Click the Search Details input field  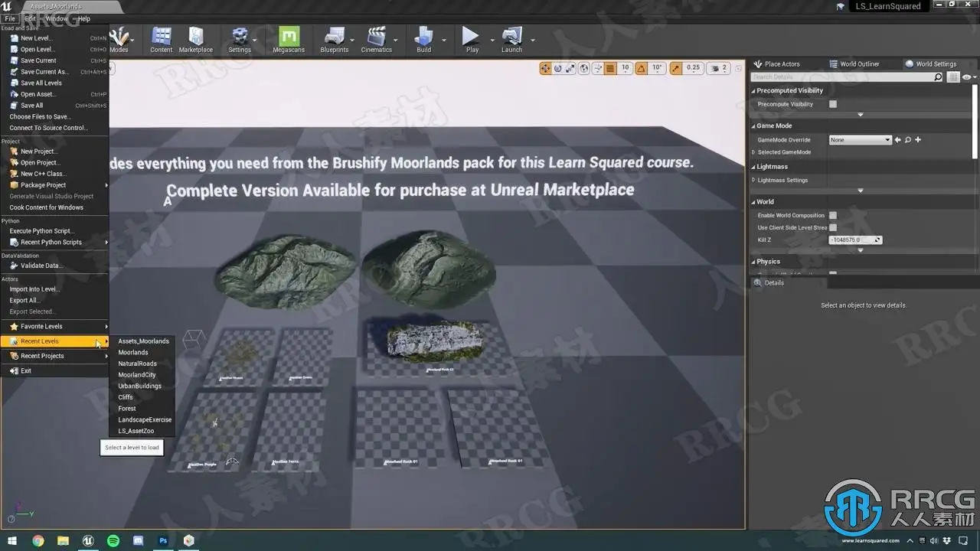[x=841, y=77]
